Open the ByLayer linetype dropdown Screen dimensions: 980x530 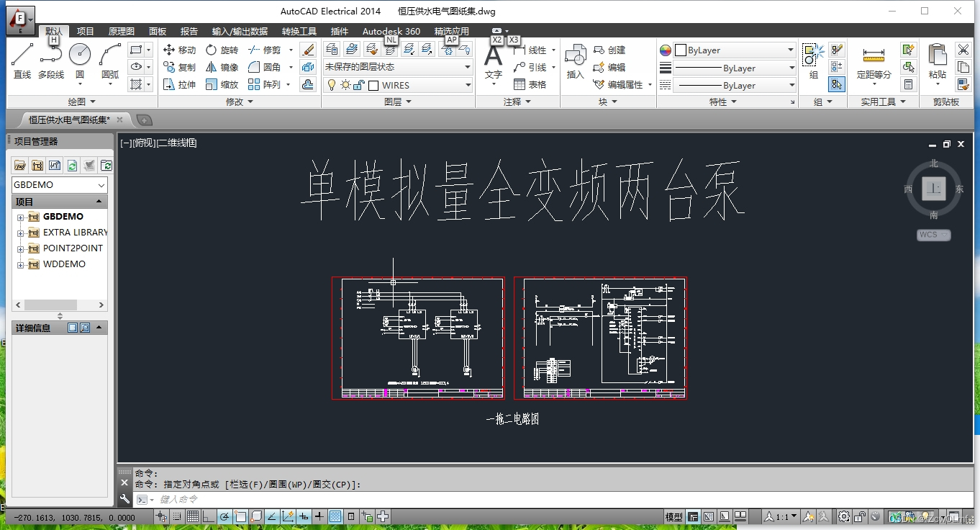[x=735, y=85]
